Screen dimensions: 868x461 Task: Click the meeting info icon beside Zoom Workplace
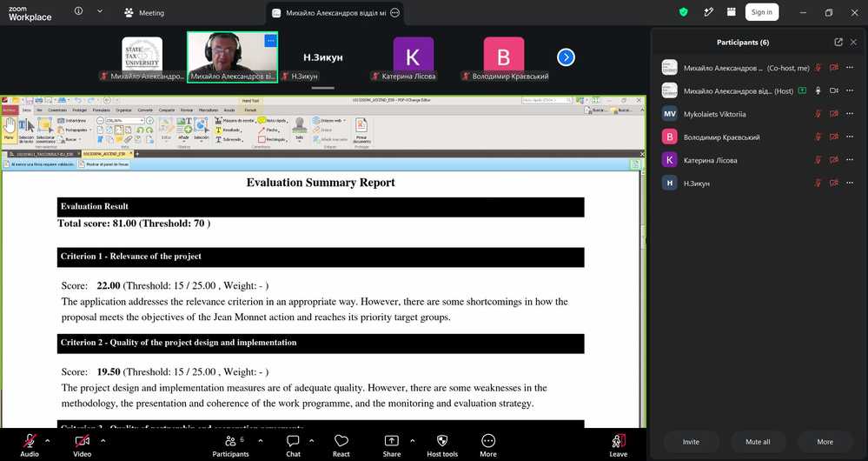pyautogui.click(x=78, y=11)
